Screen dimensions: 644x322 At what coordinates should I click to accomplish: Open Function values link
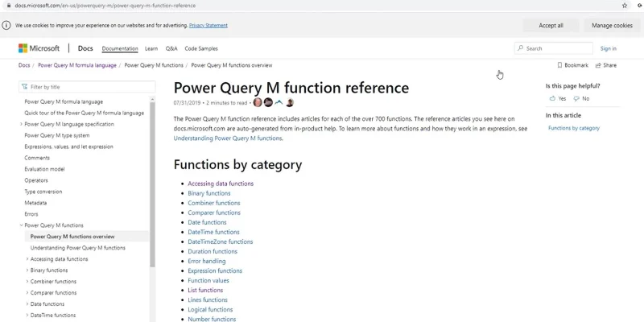[208, 280]
